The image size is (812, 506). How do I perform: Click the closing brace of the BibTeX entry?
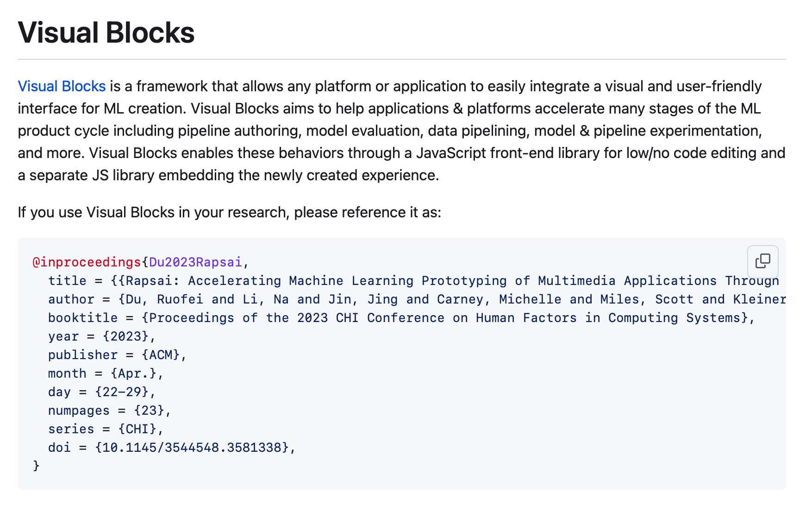[37, 466]
